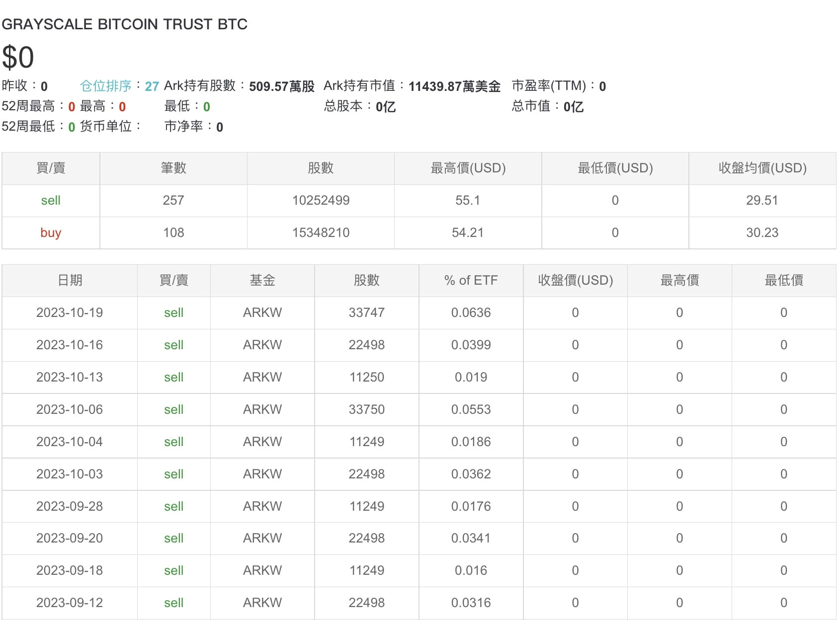Click the ARKW fund label on 2023-10-16 row

261,345
